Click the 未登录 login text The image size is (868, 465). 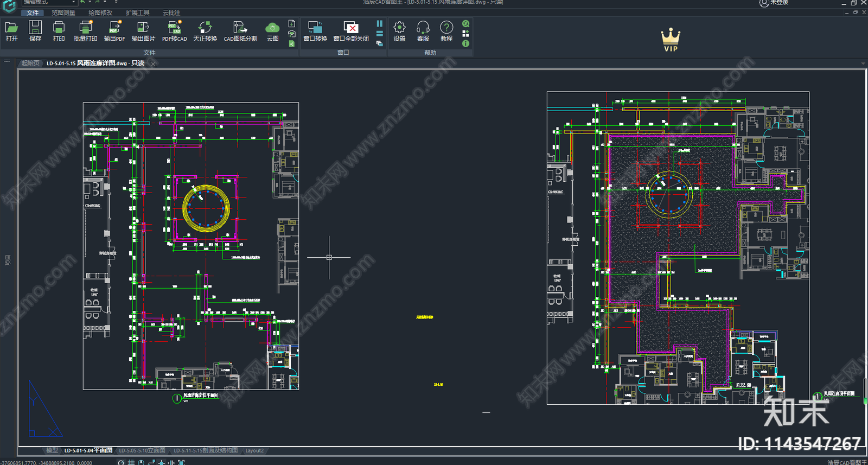[779, 3]
